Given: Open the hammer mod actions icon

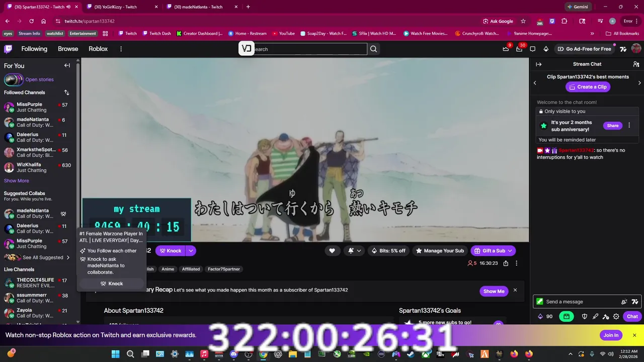Looking at the screenshot, I should 606,316.
